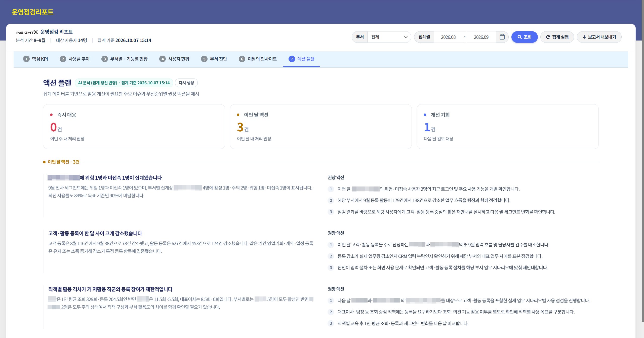Switch to the 사용률 추이 tab

[x=74, y=59]
